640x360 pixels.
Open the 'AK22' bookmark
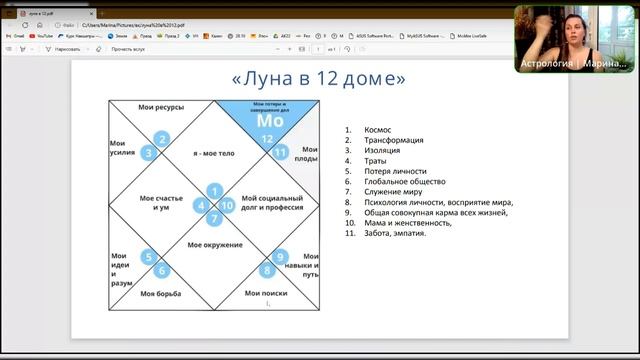[x=282, y=36]
